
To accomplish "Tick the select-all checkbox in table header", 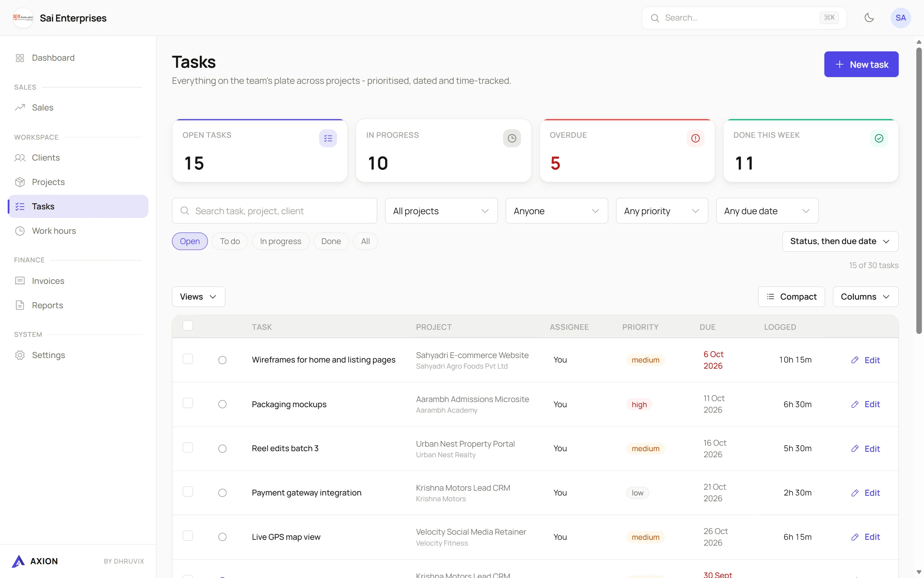I will [x=188, y=326].
